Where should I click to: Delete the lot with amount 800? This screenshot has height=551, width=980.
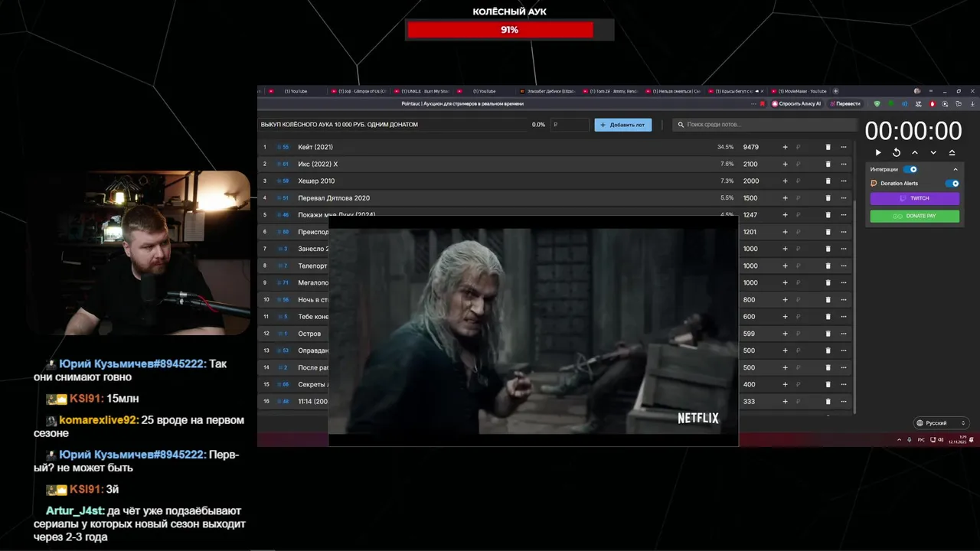[828, 300]
